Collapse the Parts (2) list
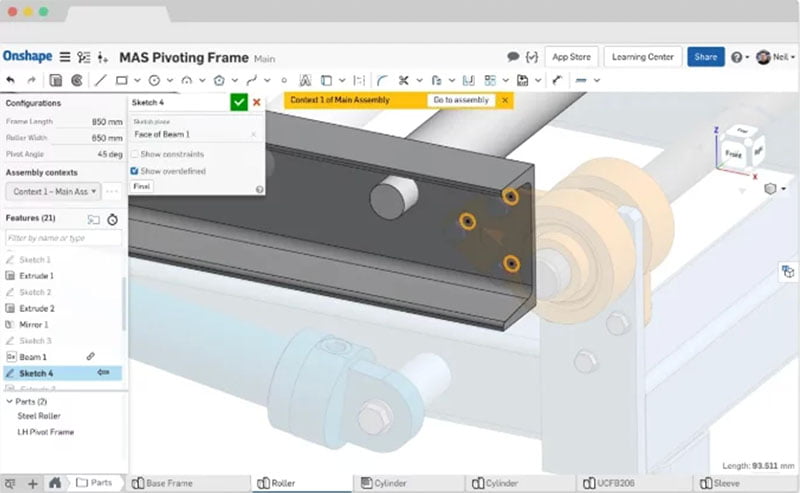 point(9,401)
